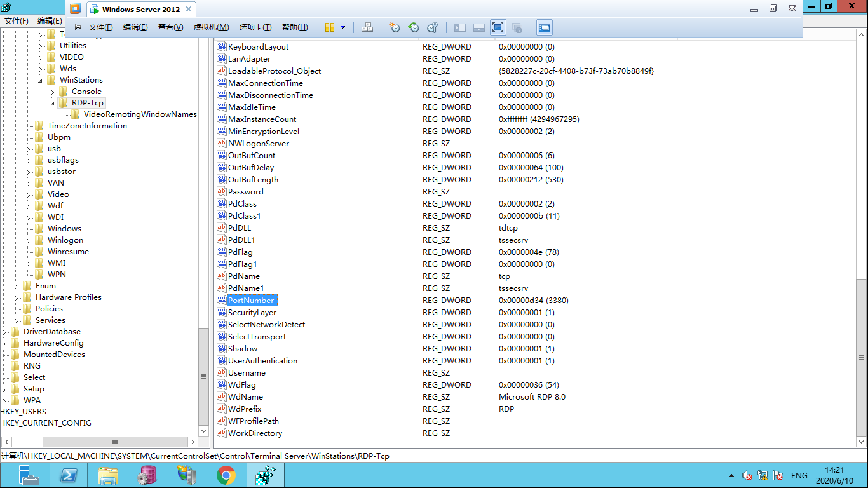The image size is (868, 488).
Task: Click the DWORD icon beside PortNumber
Action: point(222,300)
